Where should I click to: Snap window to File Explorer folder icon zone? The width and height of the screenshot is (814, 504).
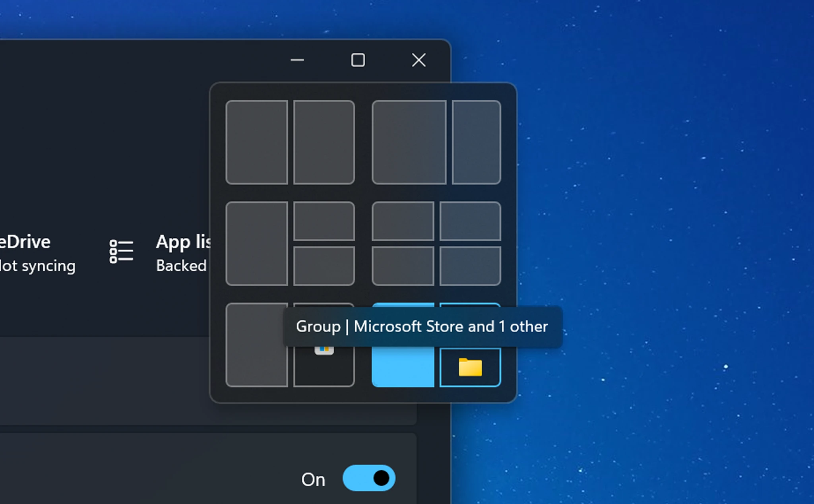pyautogui.click(x=470, y=367)
